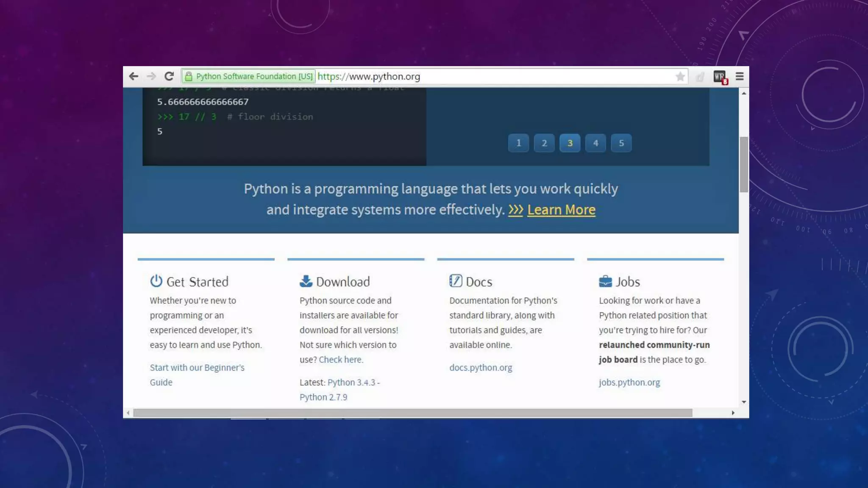Select slide 5 in the carousel
Image resolution: width=868 pixels, height=488 pixels.
tap(621, 143)
